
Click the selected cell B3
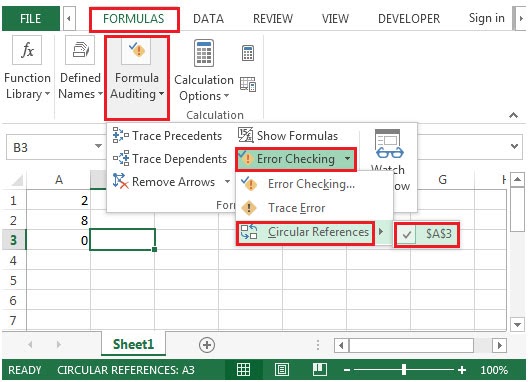click(122, 240)
